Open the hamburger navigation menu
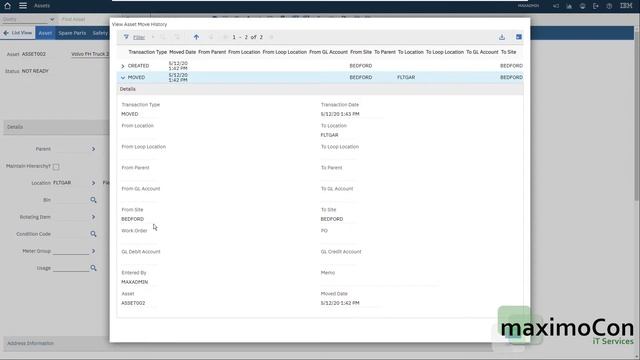 (x=23, y=6)
